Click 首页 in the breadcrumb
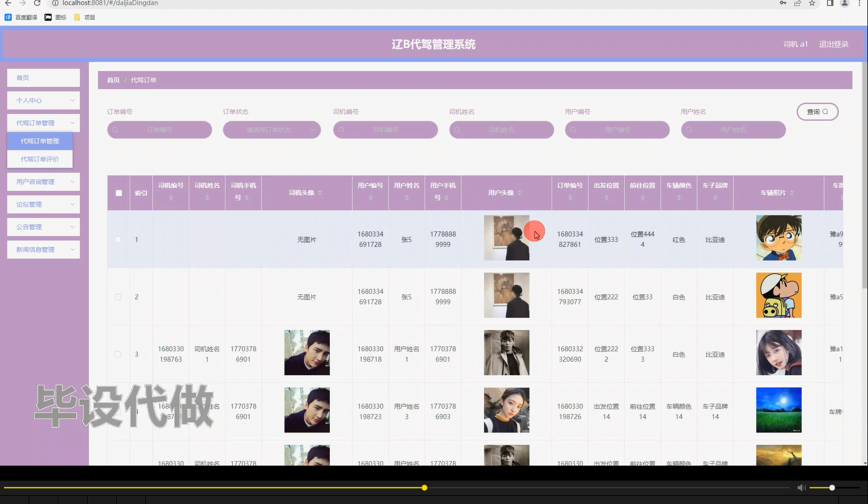 pos(113,80)
